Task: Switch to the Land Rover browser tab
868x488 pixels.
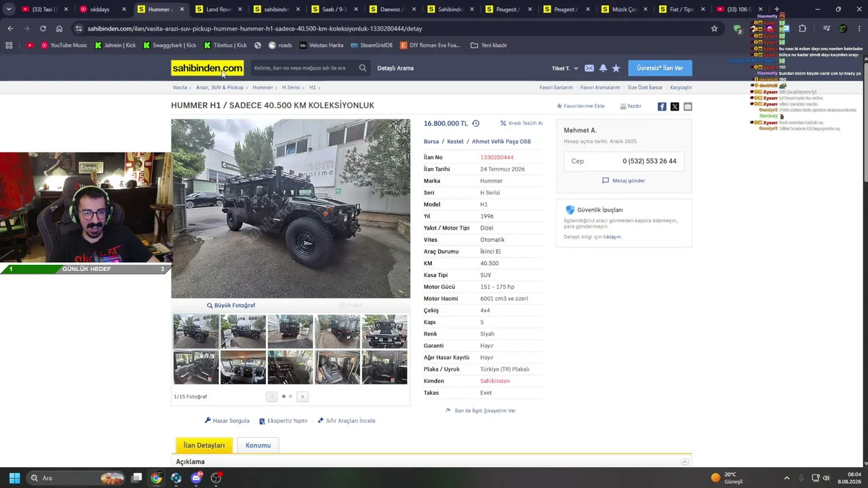Action: coord(218,9)
